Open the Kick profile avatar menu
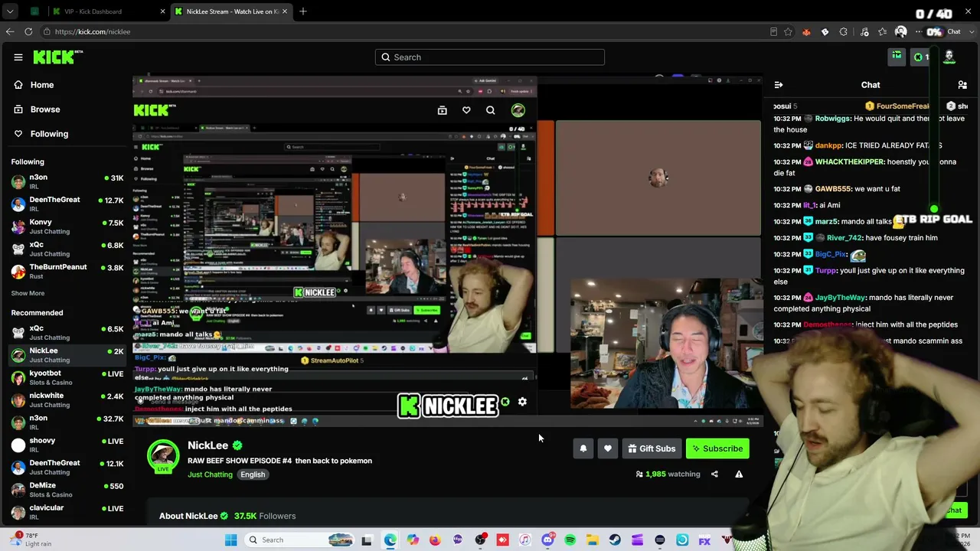980x551 pixels. (949, 57)
